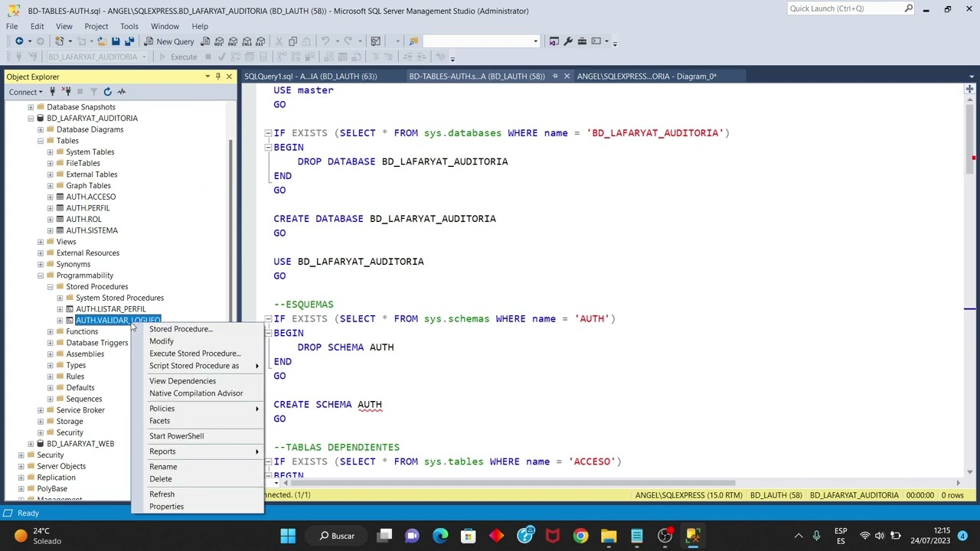980x551 pixels.
Task: Expand the Views folder node
Action: tap(41, 242)
